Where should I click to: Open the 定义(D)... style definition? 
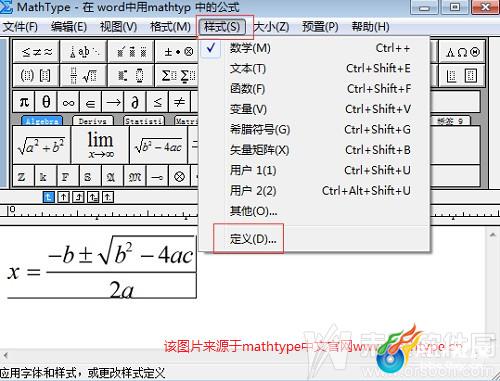pos(253,239)
